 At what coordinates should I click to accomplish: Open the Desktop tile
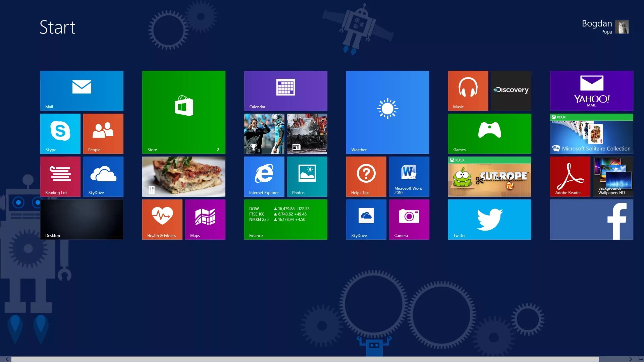82,219
